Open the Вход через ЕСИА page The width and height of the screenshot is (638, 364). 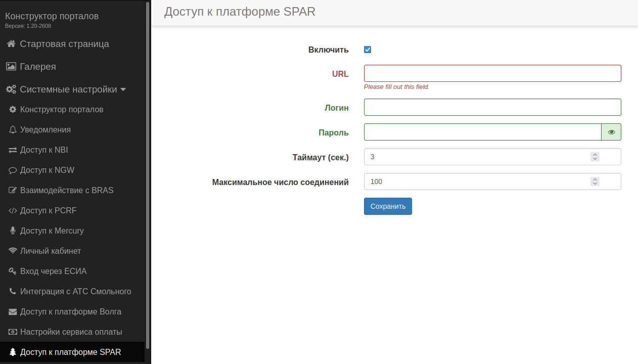72,271
